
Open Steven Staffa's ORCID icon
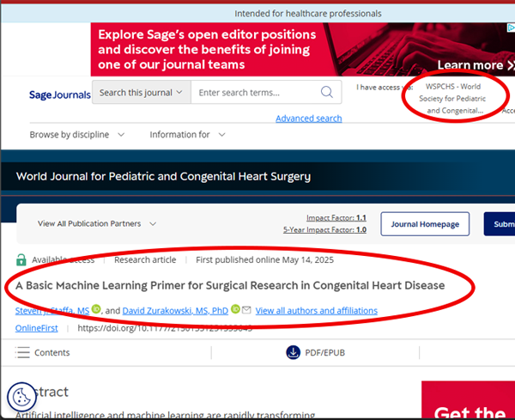(96, 309)
